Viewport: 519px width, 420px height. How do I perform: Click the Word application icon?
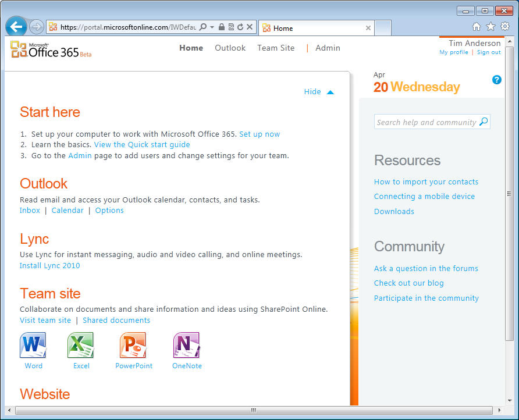coord(33,345)
